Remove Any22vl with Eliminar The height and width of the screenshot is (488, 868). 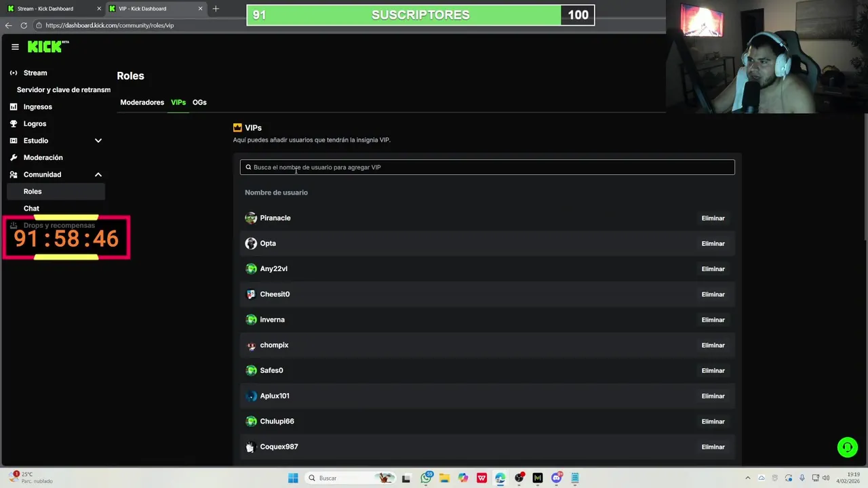(713, 269)
